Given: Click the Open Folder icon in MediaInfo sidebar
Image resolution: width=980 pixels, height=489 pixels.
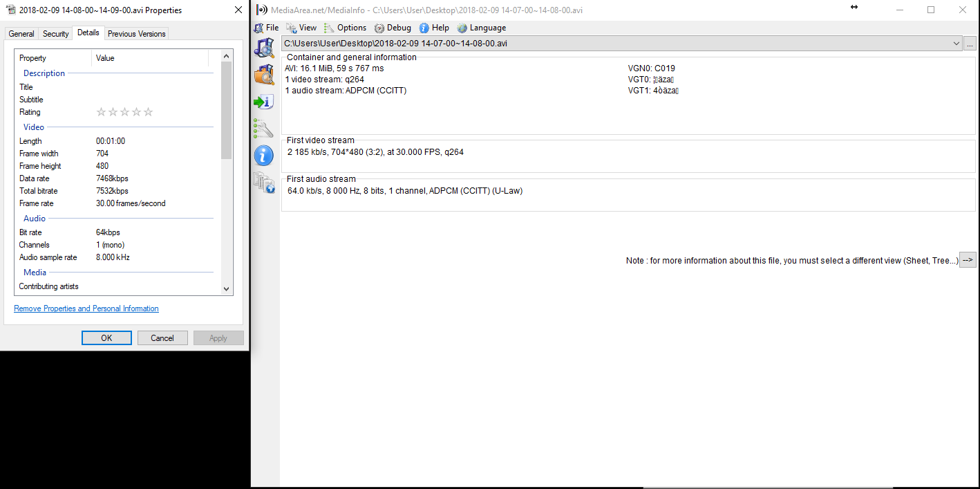Looking at the screenshot, I should coord(264,75).
